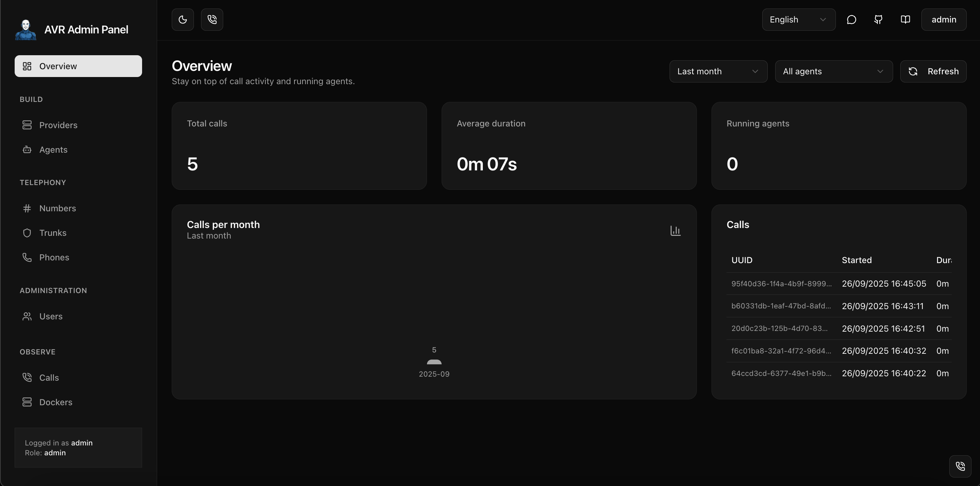Click the AVR Admin Panel robot logo

tap(26, 29)
